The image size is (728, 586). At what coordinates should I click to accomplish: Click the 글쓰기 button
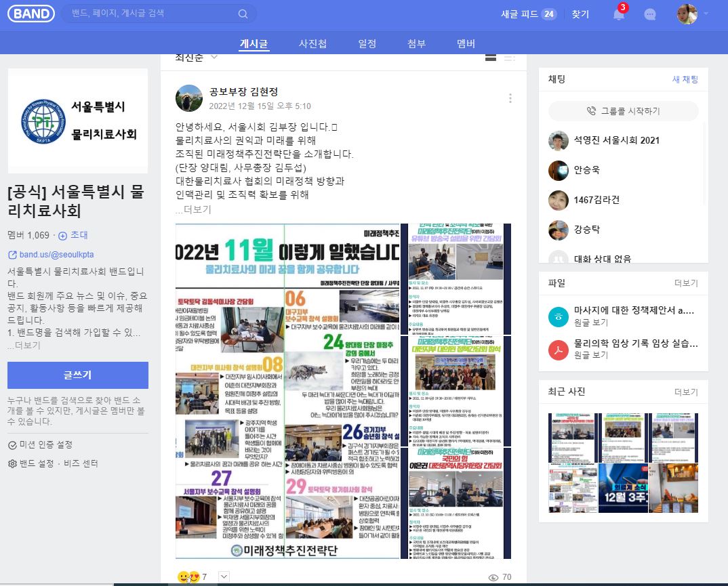[78, 375]
